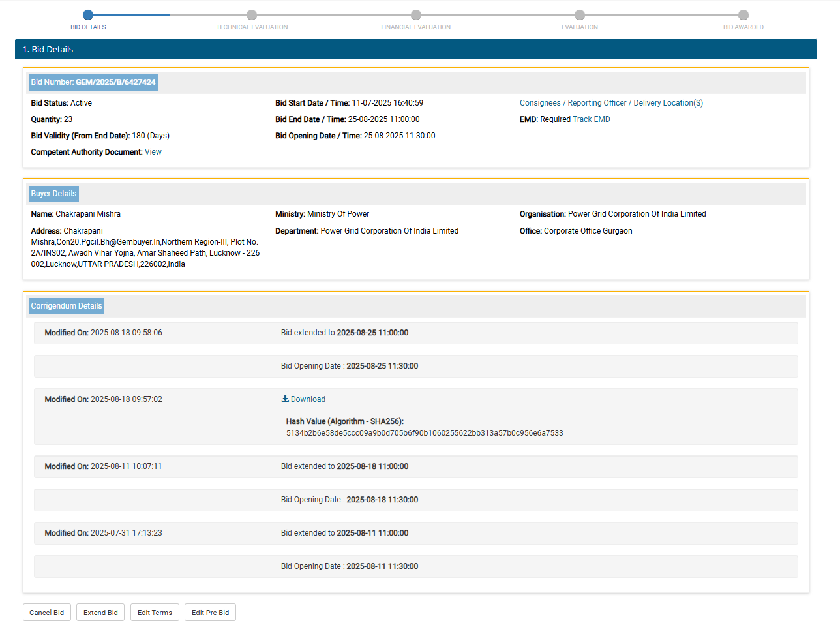Click the download icon in corrigendum row
The height and width of the screenshot is (621, 840).
[x=285, y=399]
